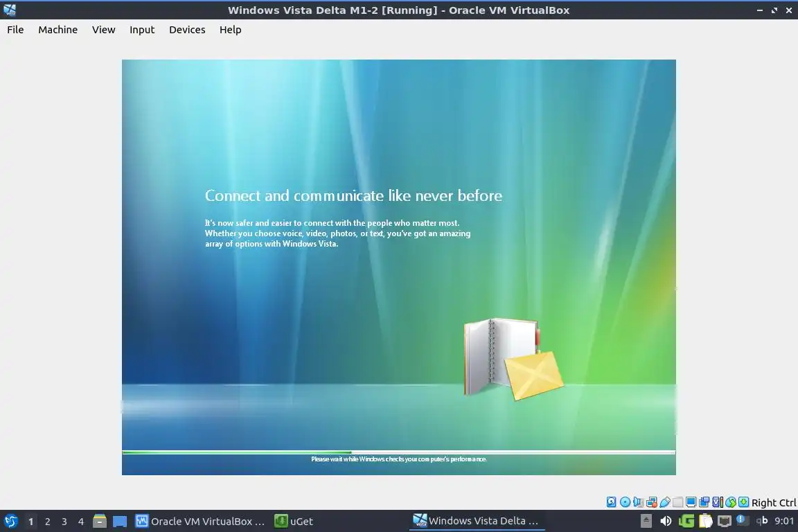This screenshot has width=798, height=532.
Task: Click the green setup progress bar
Action: (398, 452)
